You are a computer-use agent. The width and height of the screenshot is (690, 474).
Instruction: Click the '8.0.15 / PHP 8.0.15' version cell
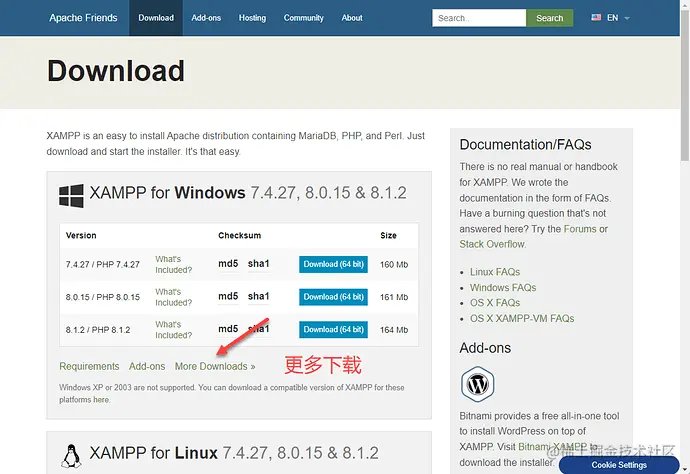tap(103, 297)
